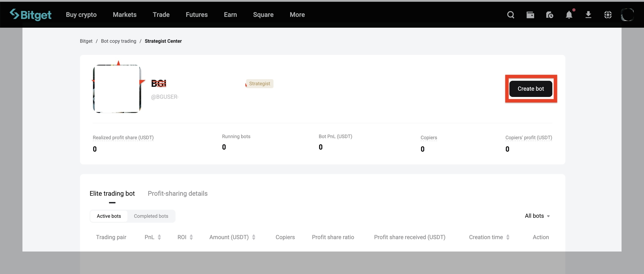
Task: Open the Bot copy trading breadcrumb link
Action: [x=118, y=41]
